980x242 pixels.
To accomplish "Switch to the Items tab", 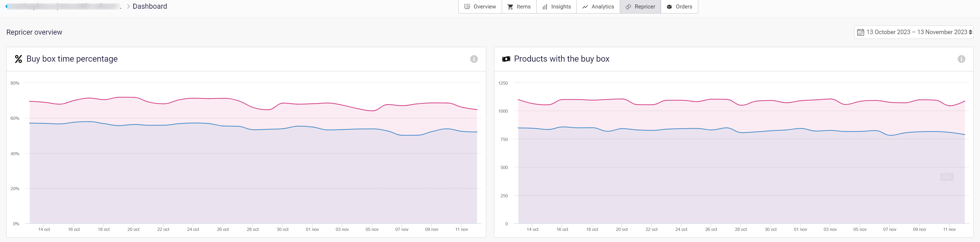I will (x=519, y=7).
